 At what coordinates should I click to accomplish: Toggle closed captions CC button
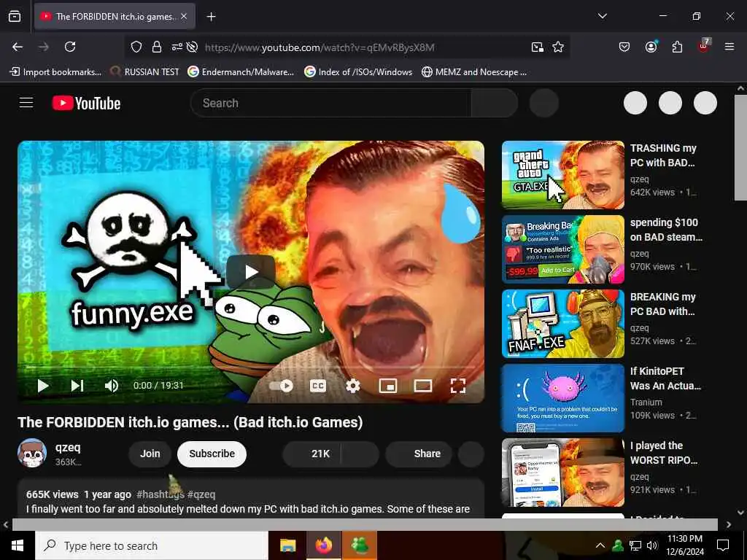[x=318, y=386]
